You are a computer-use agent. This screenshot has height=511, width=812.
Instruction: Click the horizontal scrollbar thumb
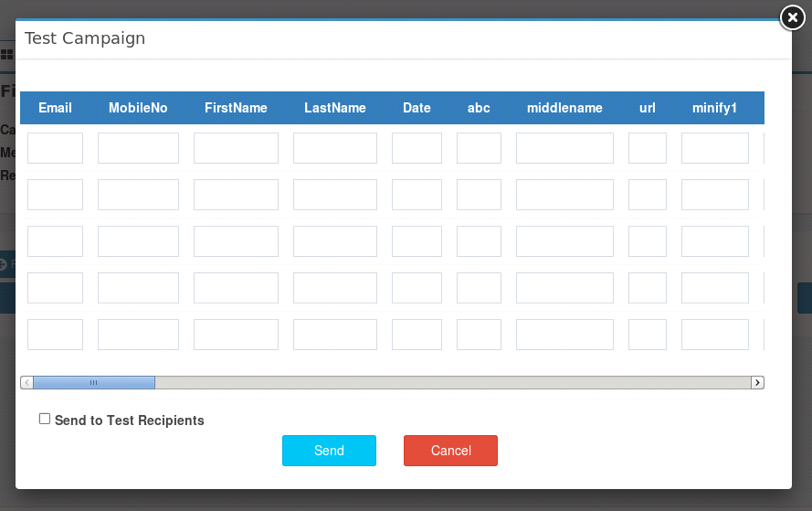tap(93, 382)
